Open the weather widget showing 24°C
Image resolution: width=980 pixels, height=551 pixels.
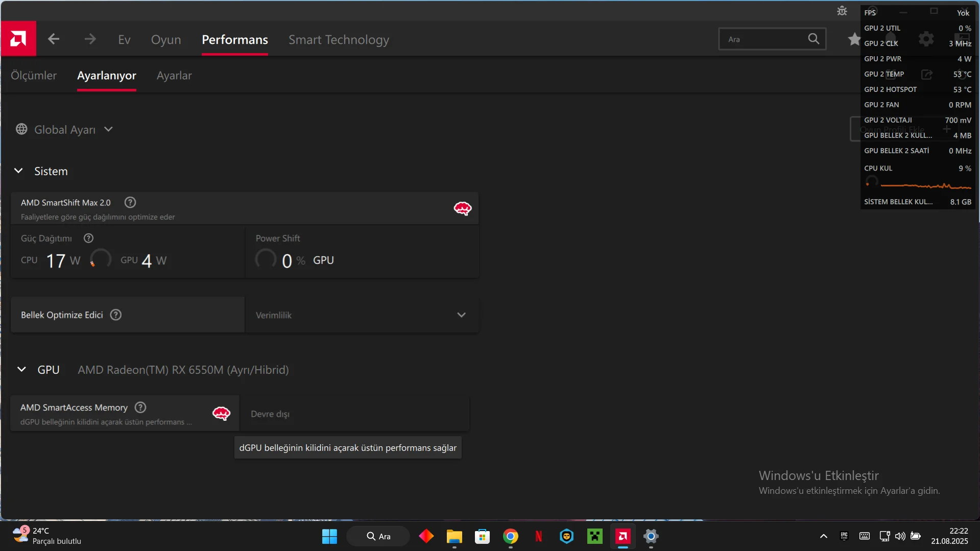pyautogui.click(x=47, y=536)
